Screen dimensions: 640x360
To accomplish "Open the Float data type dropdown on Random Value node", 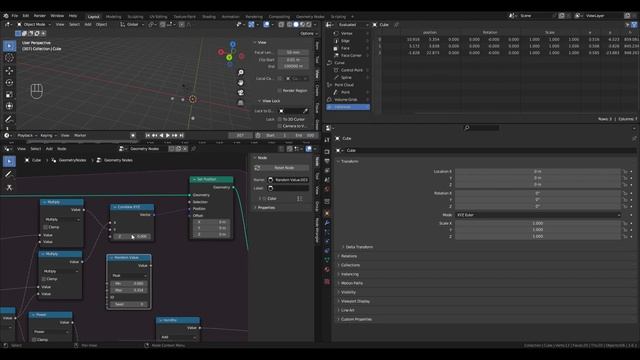I will (x=129, y=276).
